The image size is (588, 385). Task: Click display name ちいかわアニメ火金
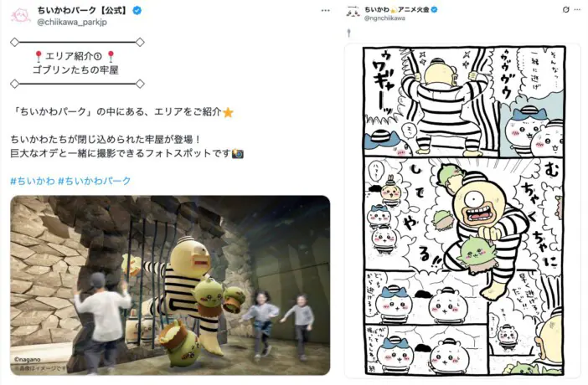[397, 10]
